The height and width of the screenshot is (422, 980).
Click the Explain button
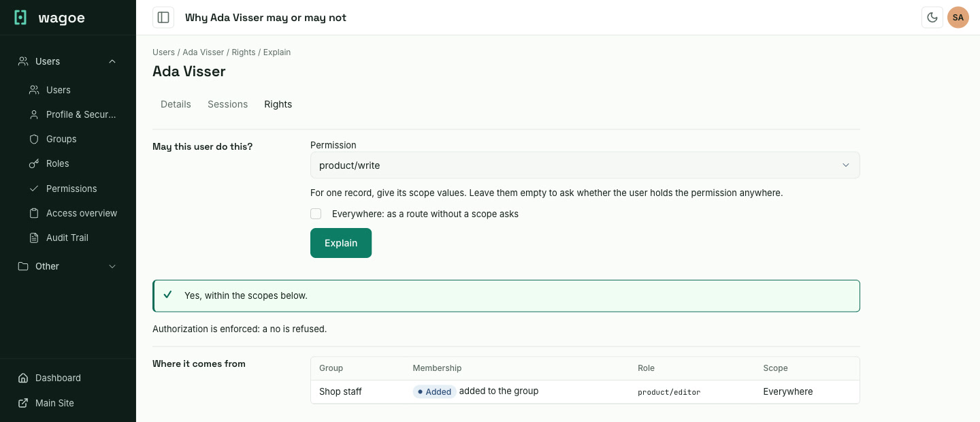pyautogui.click(x=341, y=243)
